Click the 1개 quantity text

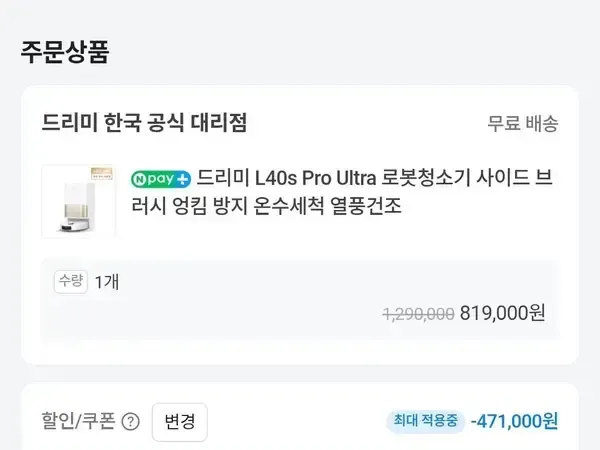pos(107,281)
